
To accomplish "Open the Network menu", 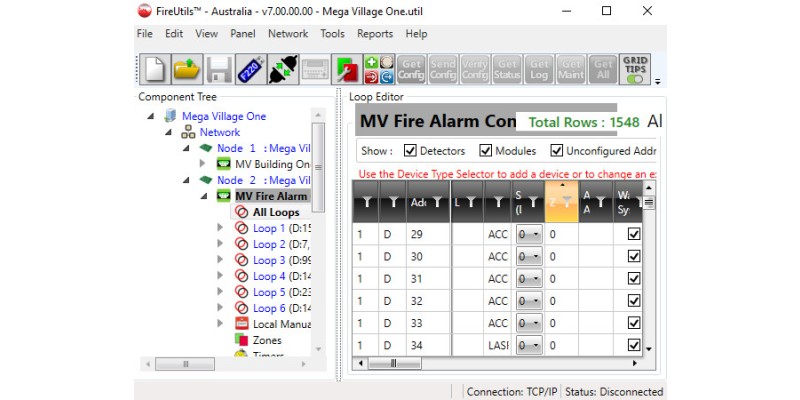I will click(x=288, y=34).
